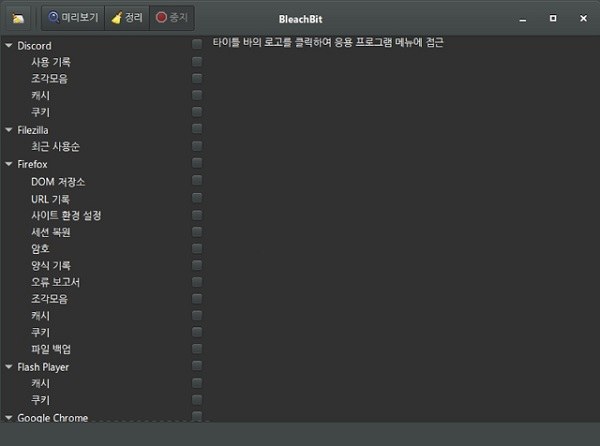Viewport: 600px width, 446px height.
Task: Collapse the Discord tree group
Action: point(9,46)
